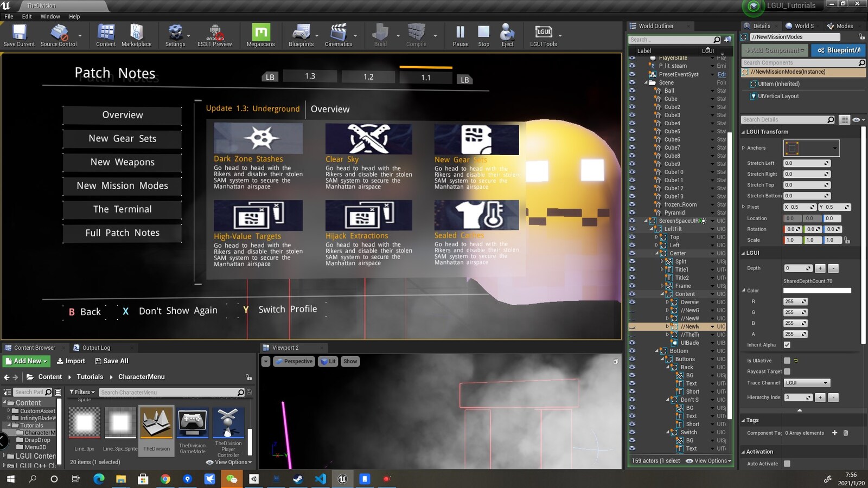Toggle the Inherit Alpha checkbox
Image resolution: width=868 pixels, height=488 pixels.
pyautogui.click(x=787, y=345)
